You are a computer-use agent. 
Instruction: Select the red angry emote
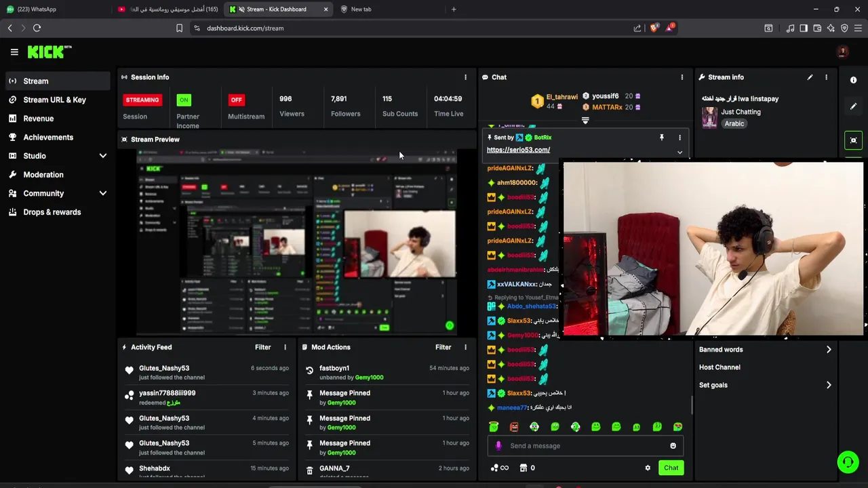click(514, 426)
